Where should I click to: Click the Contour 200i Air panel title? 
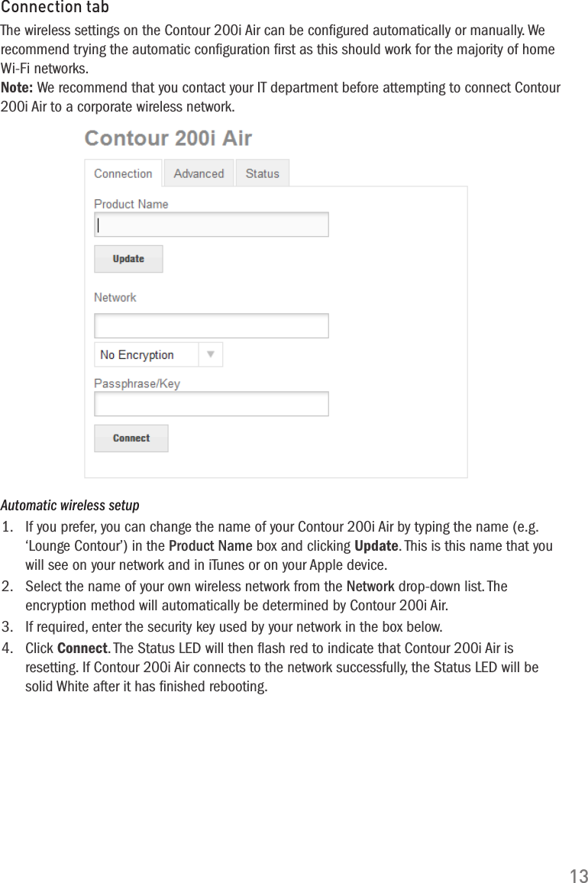click(x=168, y=139)
